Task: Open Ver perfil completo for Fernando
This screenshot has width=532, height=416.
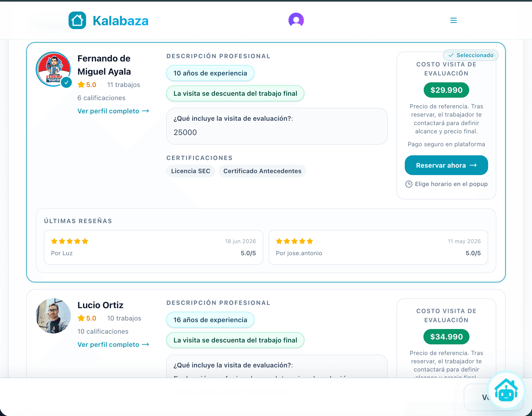Action: (x=113, y=111)
